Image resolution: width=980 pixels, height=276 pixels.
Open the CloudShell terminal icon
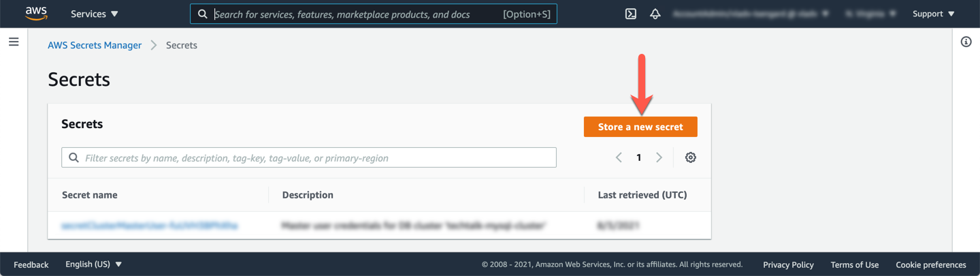(631, 14)
